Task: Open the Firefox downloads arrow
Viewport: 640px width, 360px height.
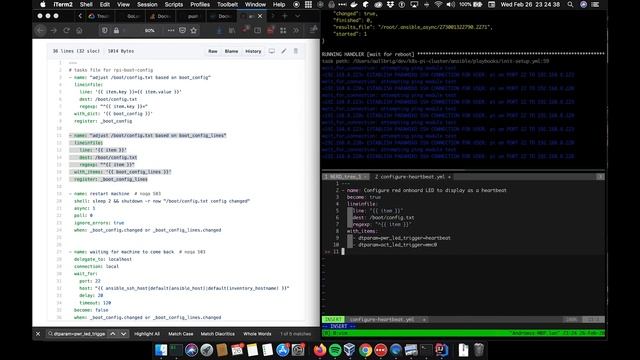Action: click(x=220, y=31)
